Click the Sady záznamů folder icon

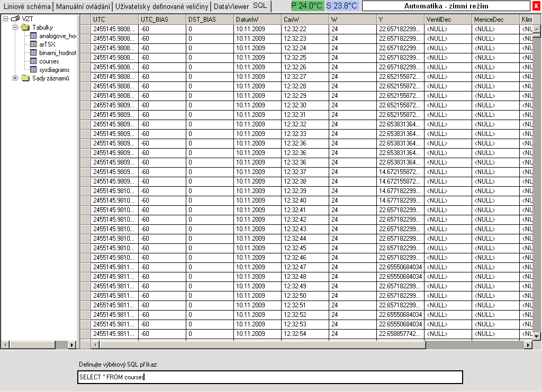(25, 78)
